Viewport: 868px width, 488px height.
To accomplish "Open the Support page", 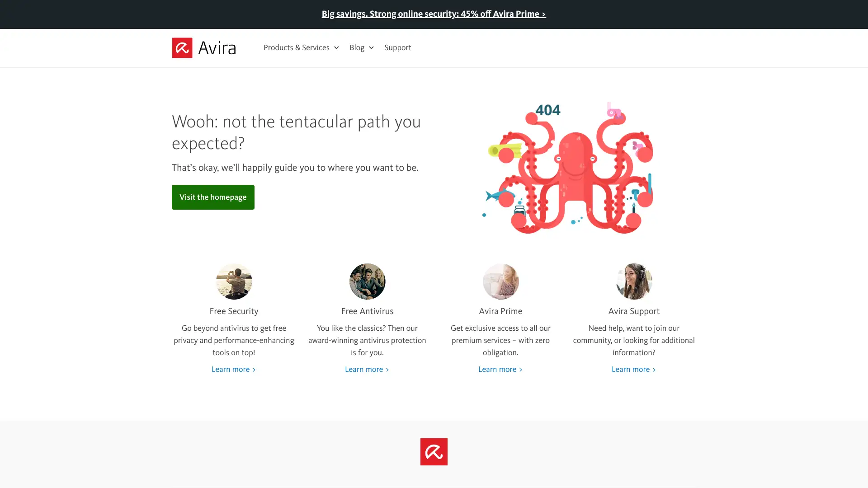I will 398,47.
